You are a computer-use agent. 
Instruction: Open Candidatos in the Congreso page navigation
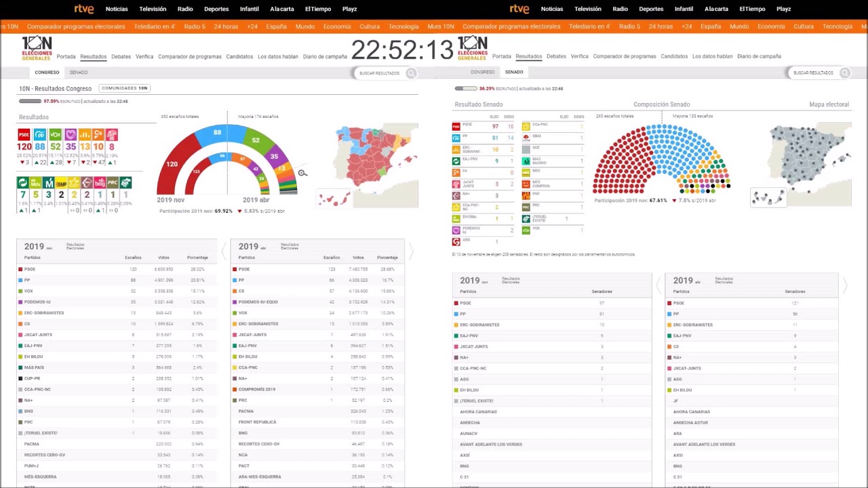[x=239, y=56]
